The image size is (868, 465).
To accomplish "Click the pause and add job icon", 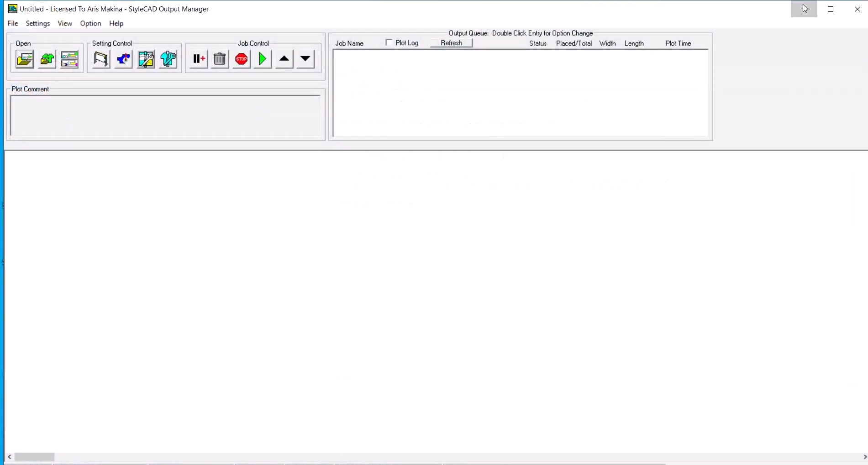I will tap(198, 59).
